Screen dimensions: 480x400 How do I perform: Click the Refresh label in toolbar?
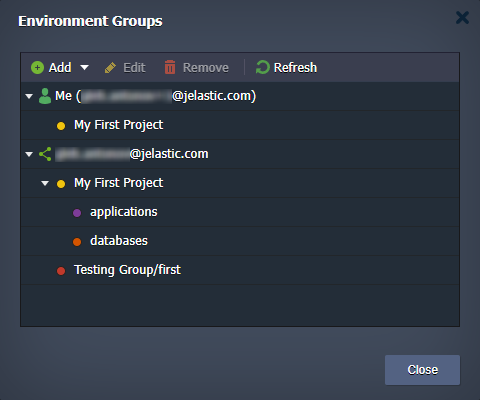pyautogui.click(x=295, y=68)
